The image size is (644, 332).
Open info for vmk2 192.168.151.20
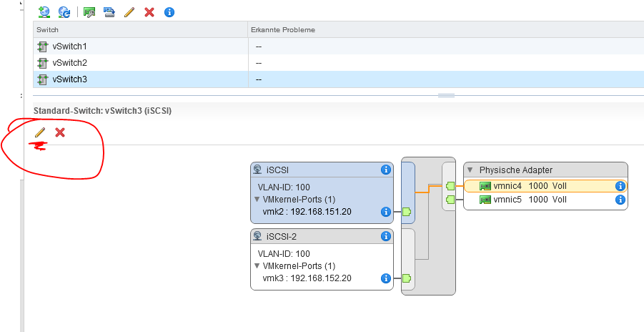point(386,212)
